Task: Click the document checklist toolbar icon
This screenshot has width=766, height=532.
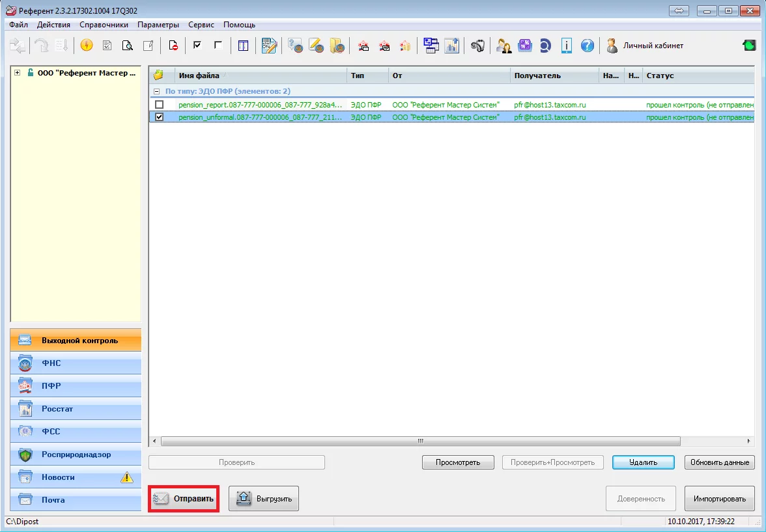Action: 107,46
